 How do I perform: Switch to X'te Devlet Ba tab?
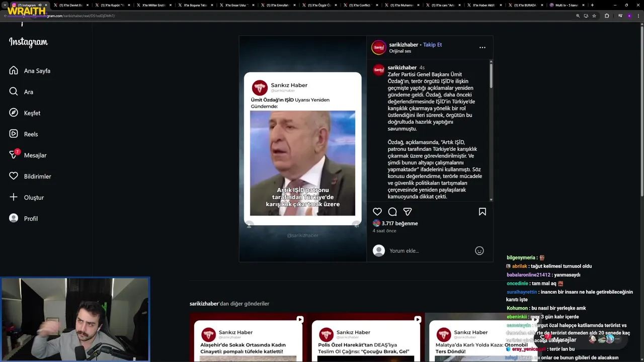pyautogui.click(x=70, y=5)
